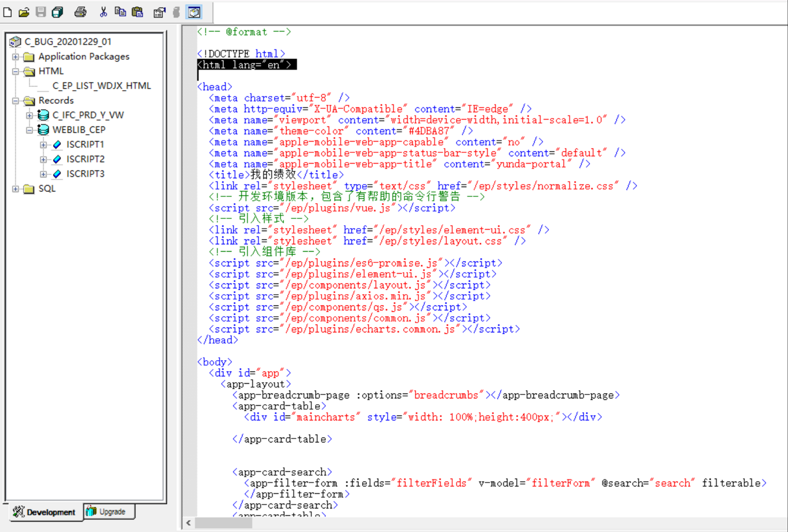This screenshot has height=532, width=788.
Task: Toggle the Project Workspace view icon
Action: point(194,12)
